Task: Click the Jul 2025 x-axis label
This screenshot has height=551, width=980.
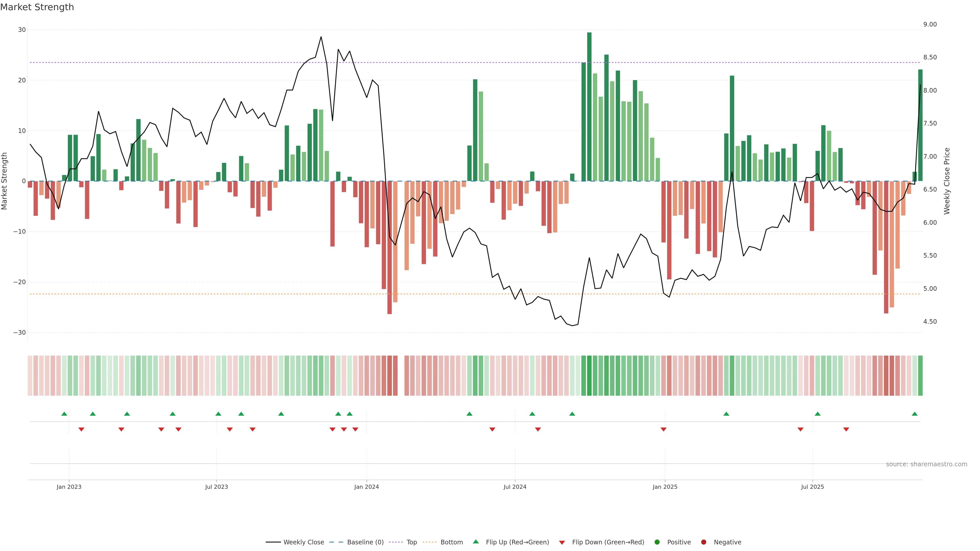Action: click(x=812, y=487)
